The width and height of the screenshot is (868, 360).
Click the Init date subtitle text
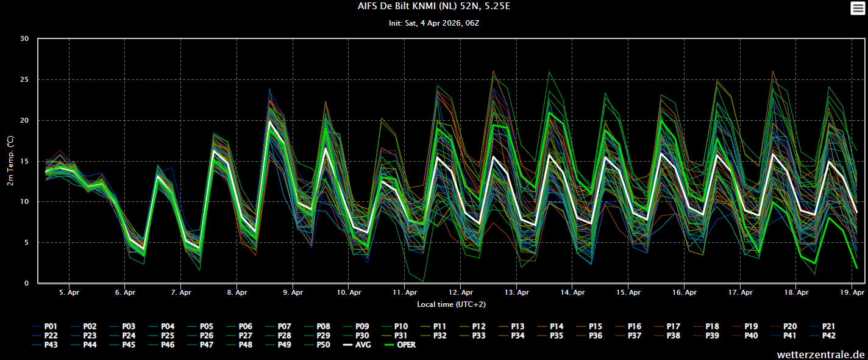pyautogui.click(x=434, y=23)
